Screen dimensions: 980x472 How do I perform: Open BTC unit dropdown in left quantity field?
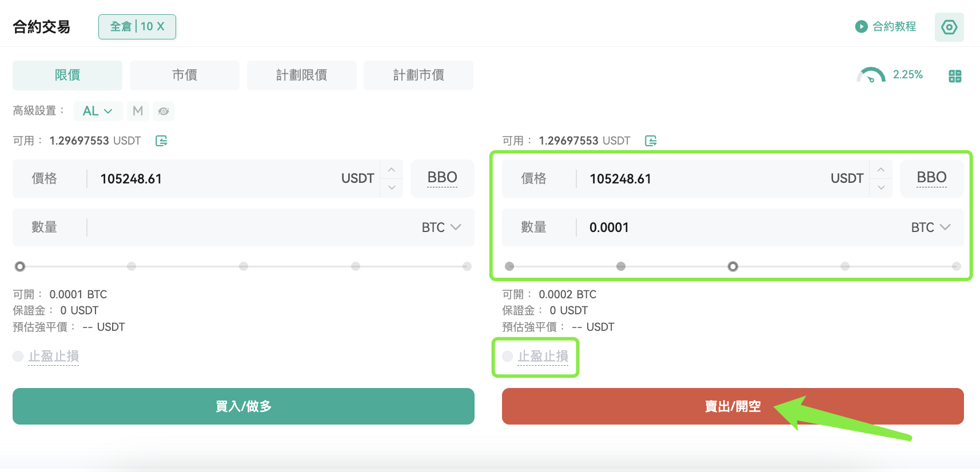[441, 227]
